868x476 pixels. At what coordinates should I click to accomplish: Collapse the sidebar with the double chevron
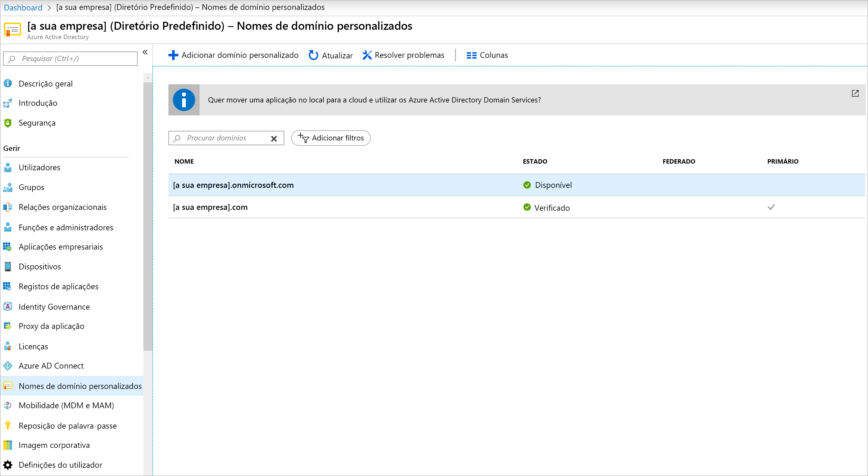(x=145, y=52)
